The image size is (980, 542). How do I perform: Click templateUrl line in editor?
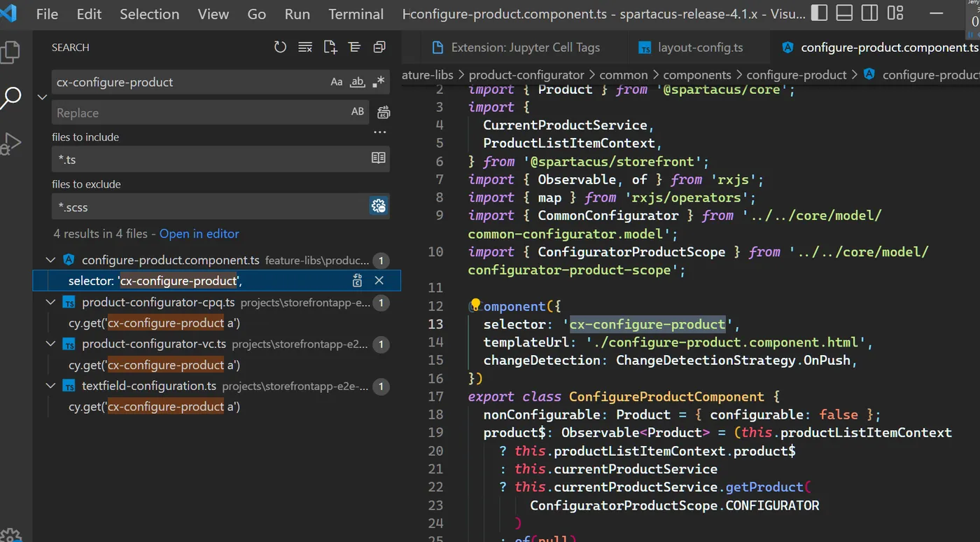coord(679,342)
